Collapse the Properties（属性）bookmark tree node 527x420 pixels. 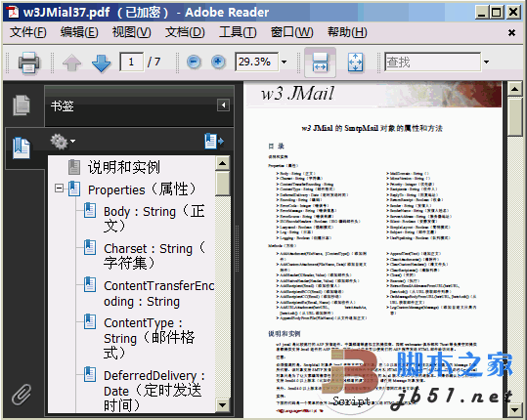[x=59, y=189]
